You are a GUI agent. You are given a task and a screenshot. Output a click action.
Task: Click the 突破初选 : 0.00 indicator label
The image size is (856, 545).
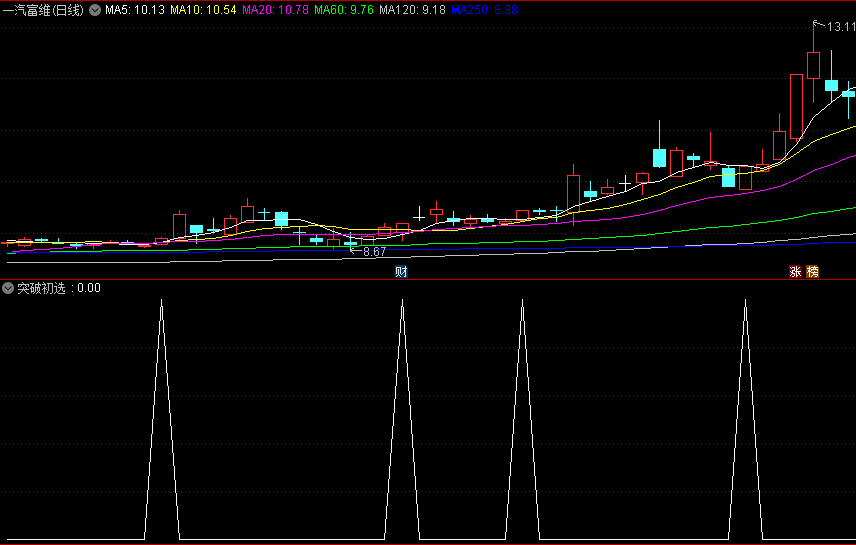59,288
